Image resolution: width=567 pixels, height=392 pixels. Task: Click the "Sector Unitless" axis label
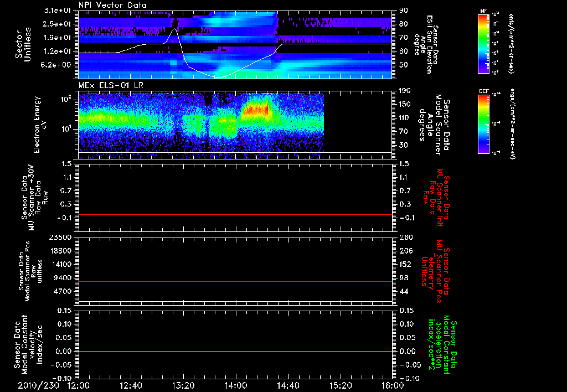pyautogui.click(x=23, y=44)
